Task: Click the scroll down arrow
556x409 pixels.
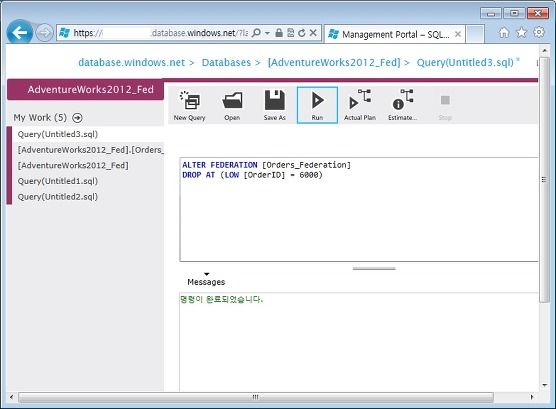Action: [544, 385]
